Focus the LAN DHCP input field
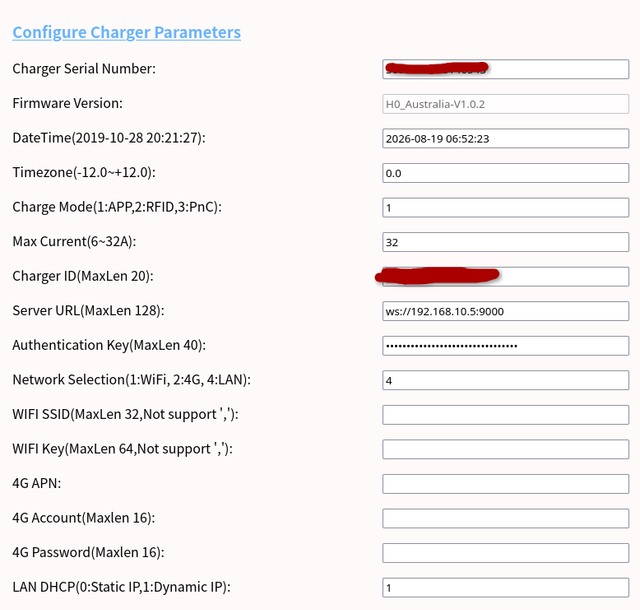Screen dimensions: 640x610 pos(506,588)
